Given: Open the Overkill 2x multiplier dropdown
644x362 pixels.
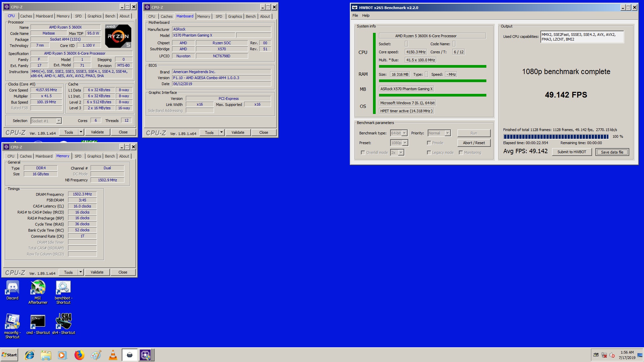Looking at the screenshot, I should point(401,153).
